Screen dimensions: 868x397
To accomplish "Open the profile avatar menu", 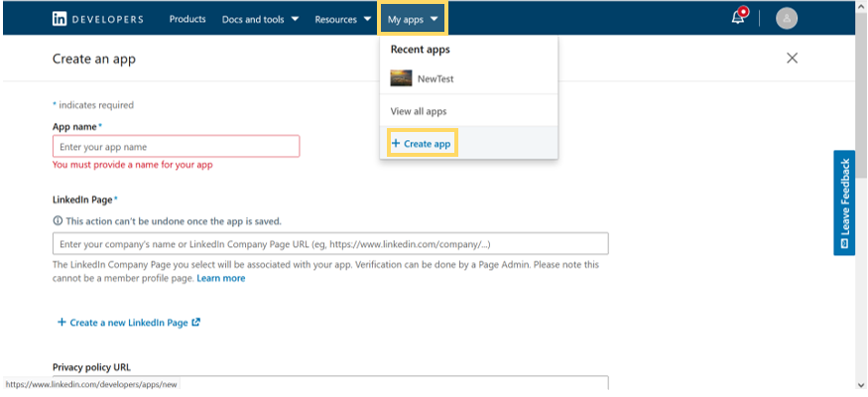I will tap(786, 18).
